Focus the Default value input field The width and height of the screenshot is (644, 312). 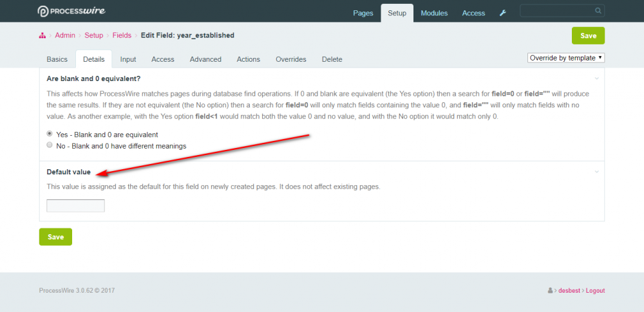(75, 206)
